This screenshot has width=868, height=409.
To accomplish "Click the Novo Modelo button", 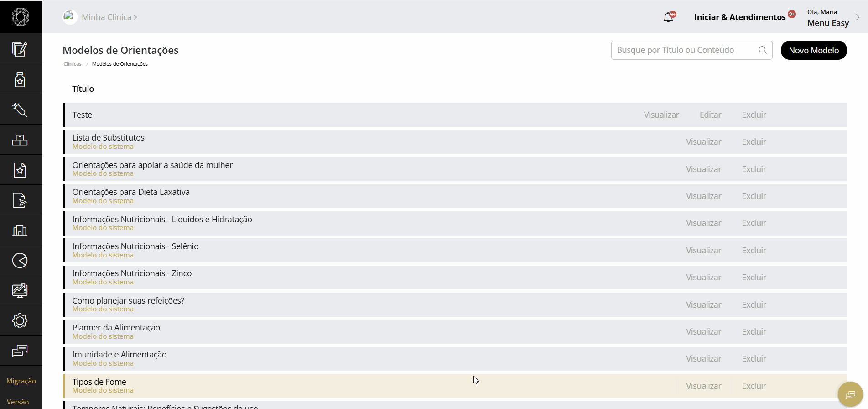I will pos(814,50).
